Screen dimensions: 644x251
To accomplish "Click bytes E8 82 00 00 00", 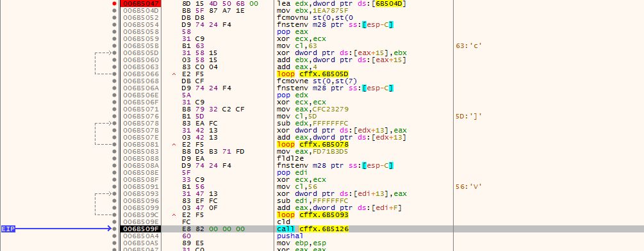I will coord(213,229).
